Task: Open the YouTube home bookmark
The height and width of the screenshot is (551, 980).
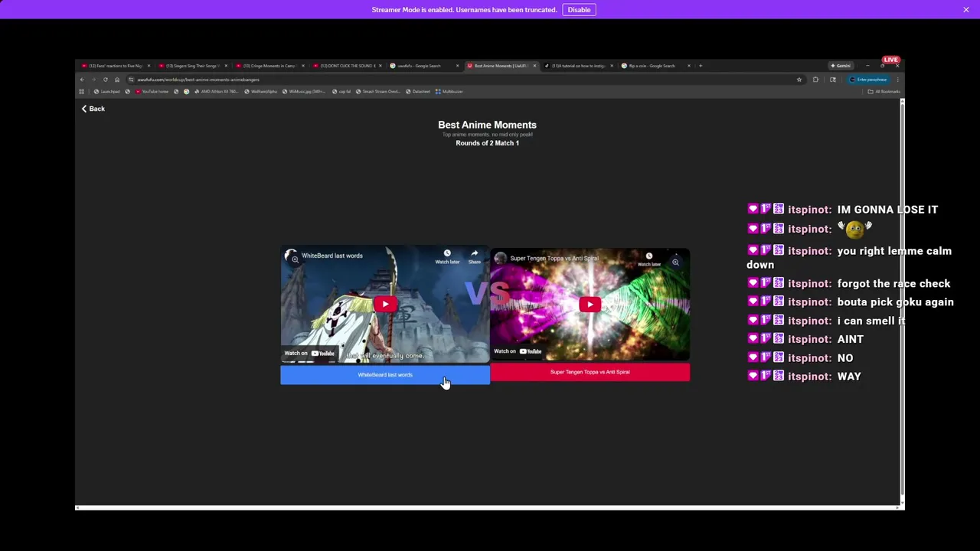Action: point(152,92)
